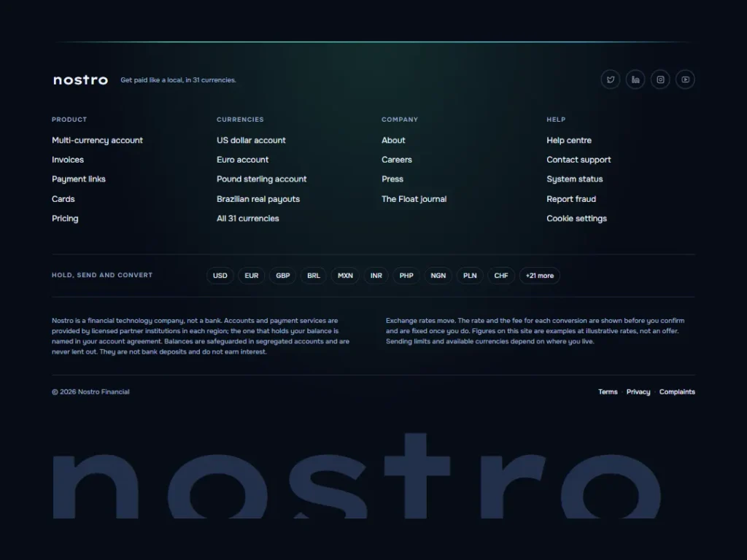Open Payment links page
The image size is (747, 560).
point(79,179)
